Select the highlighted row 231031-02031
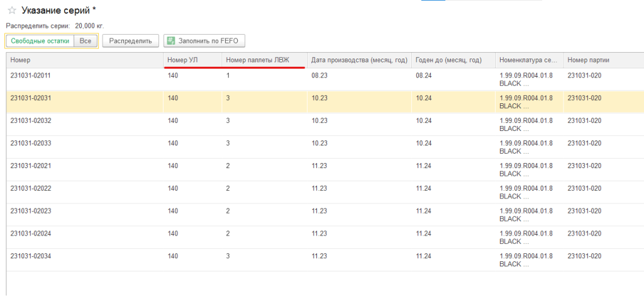The height and width of the screenshot is (296, 644). pyautogui.click(x=325, y=102)
